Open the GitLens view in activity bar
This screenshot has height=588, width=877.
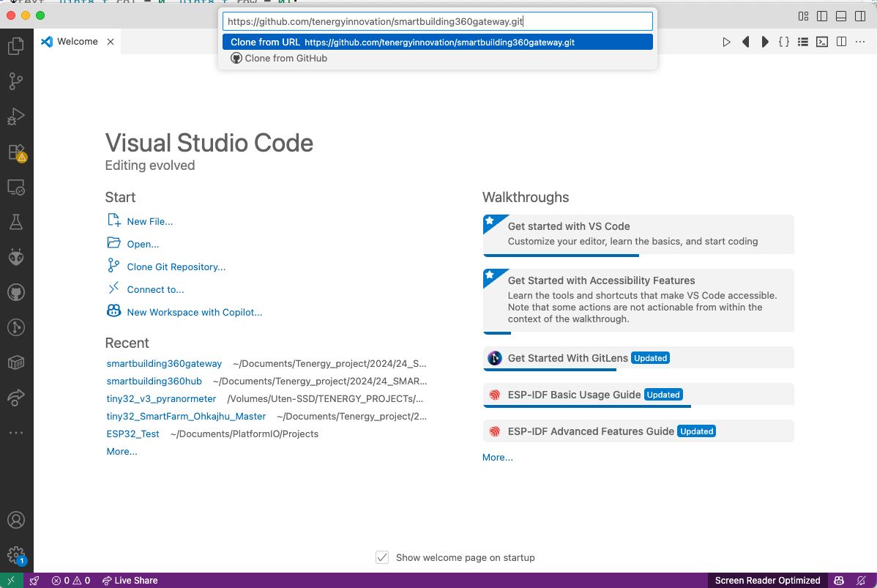16,327
